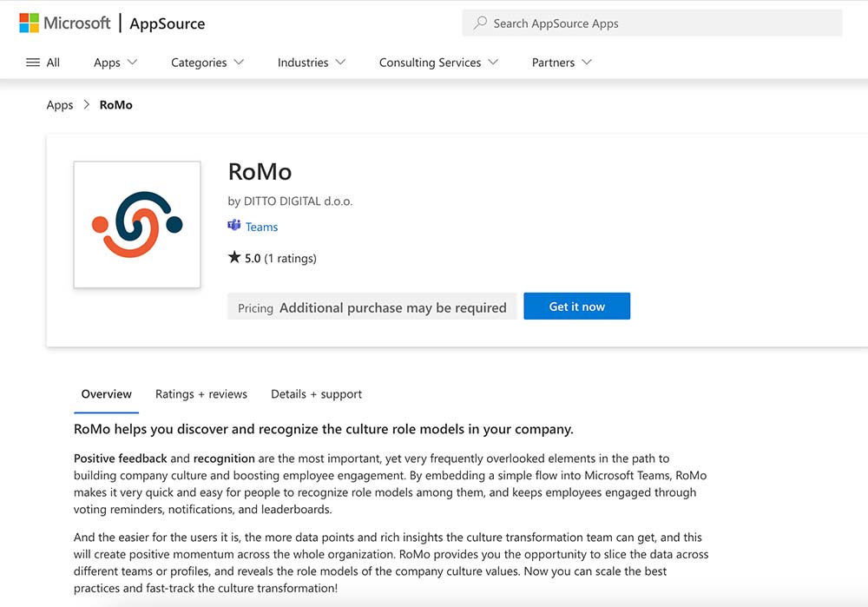Click the paragraph starting 'And the easier'
Viewport: 868px width, 607px height.
click(391, 563)
